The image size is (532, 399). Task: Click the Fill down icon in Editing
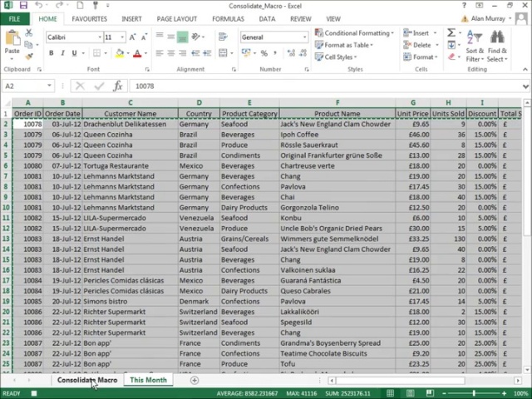[451, 45]
